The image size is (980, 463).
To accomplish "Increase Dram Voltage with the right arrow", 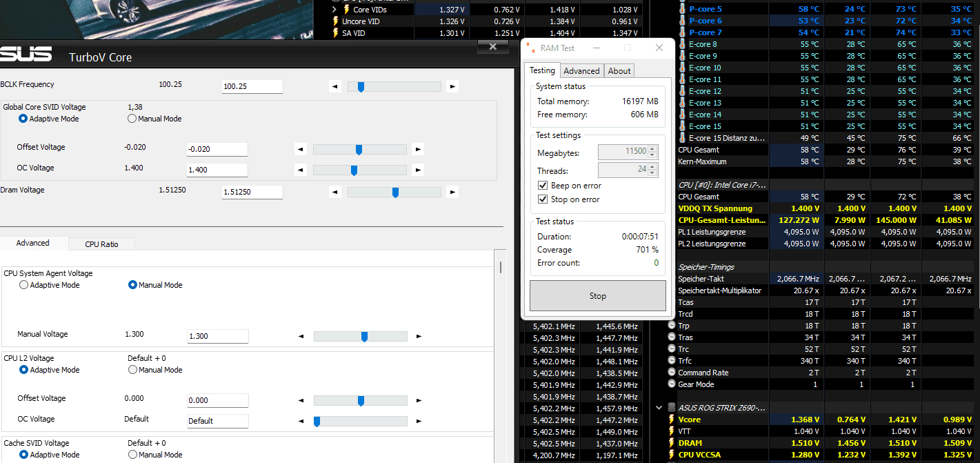I will pos(452,193).
